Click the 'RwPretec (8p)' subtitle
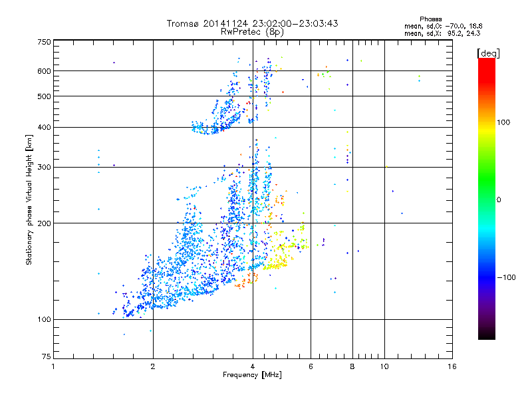This screenshot has height=399, width=532. tap(252, 32)
